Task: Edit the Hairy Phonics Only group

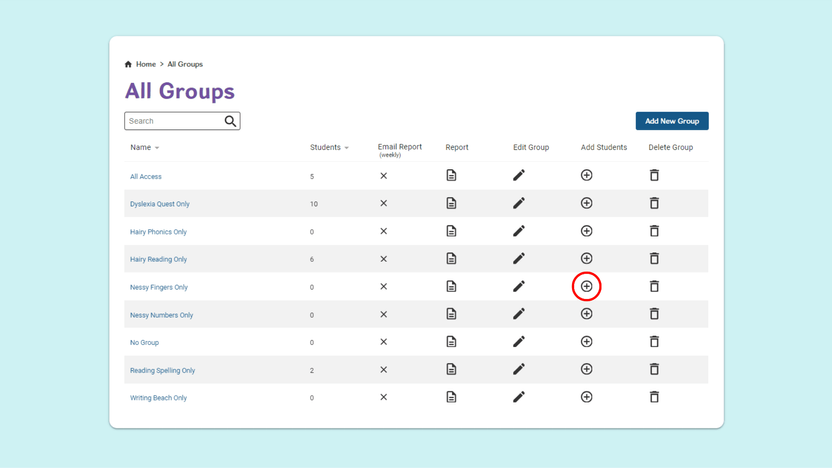Action: tap(519, 231)
